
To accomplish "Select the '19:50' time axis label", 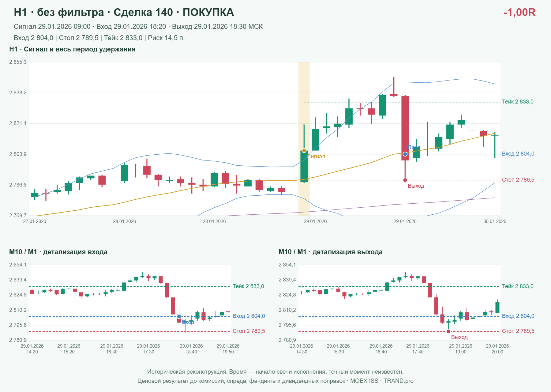I will pos(228,352).
